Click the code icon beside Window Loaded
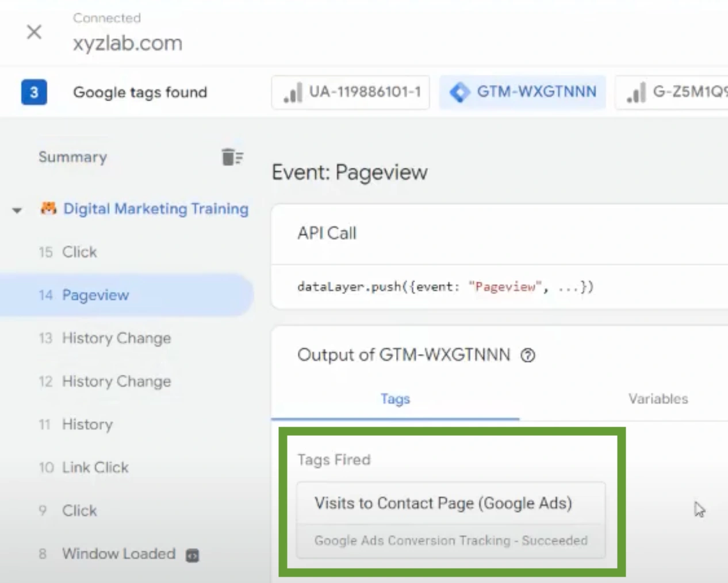 [193, 555]
